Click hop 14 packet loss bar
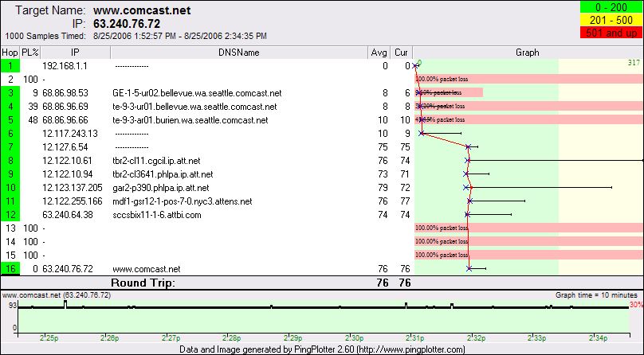Image resolution: width=644 pixels, height=355 pixels. click(528, 241)
